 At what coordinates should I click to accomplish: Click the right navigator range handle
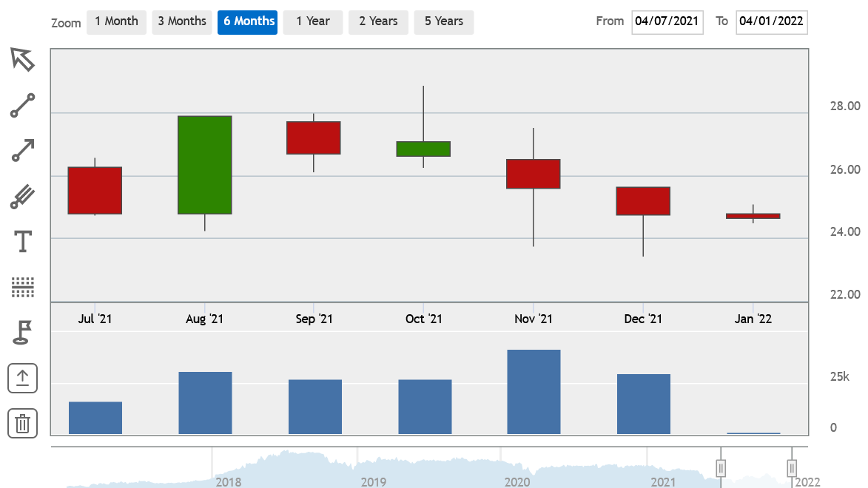[x=790, y=468]
